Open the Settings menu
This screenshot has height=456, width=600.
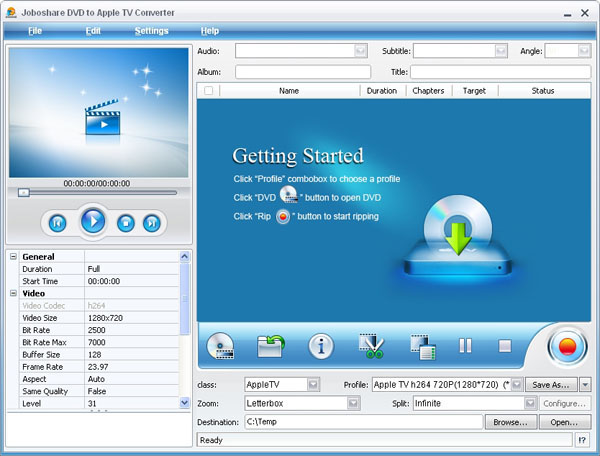[152, 31]
